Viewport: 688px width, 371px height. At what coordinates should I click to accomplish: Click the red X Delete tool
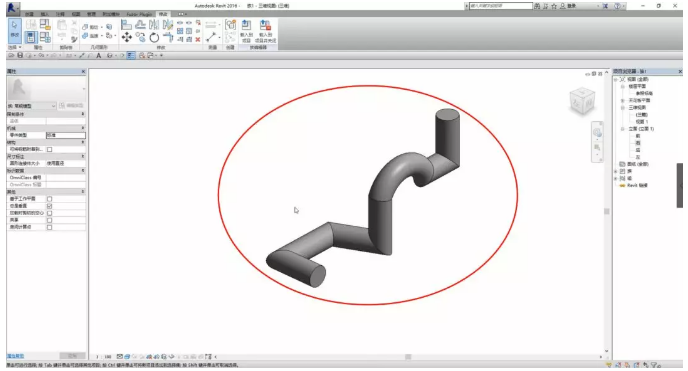pos(198,39)
